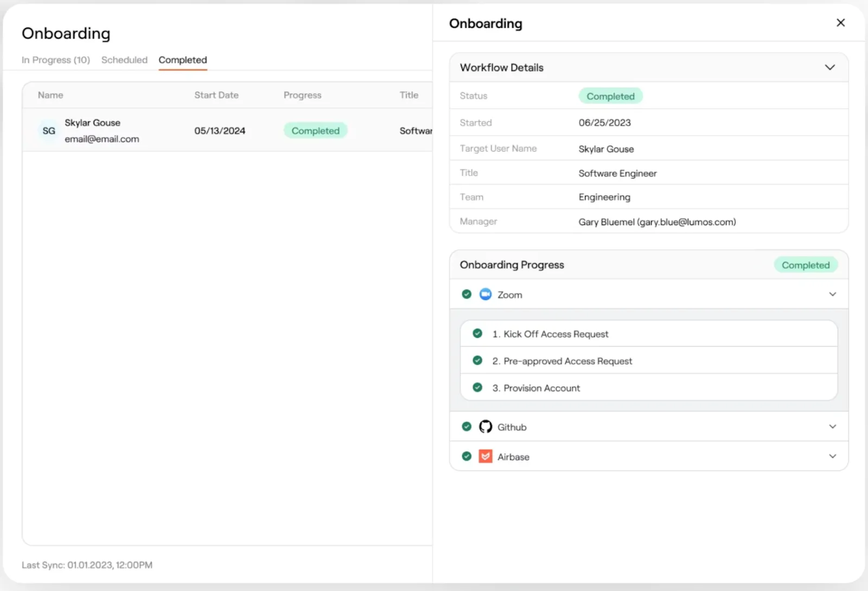Image resolution: width=868 pixels, height=591 pixels.
Task: Click green checkmark beside Github
Action: pyautogui.click(x=467, y=427)
